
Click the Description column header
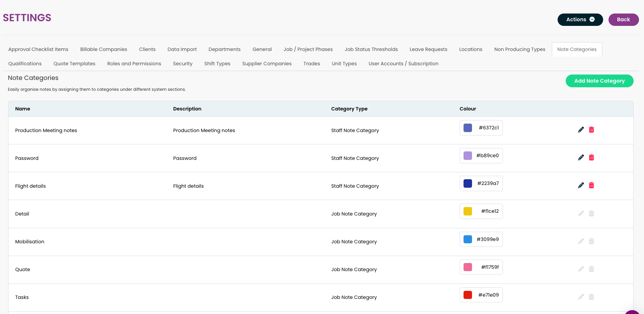click(x=187, y=109)
